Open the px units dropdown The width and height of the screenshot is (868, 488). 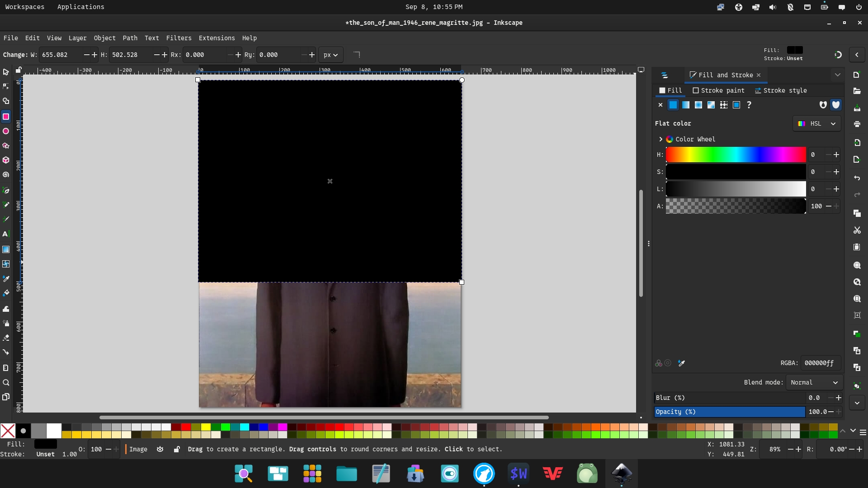[x=331, y=55]
